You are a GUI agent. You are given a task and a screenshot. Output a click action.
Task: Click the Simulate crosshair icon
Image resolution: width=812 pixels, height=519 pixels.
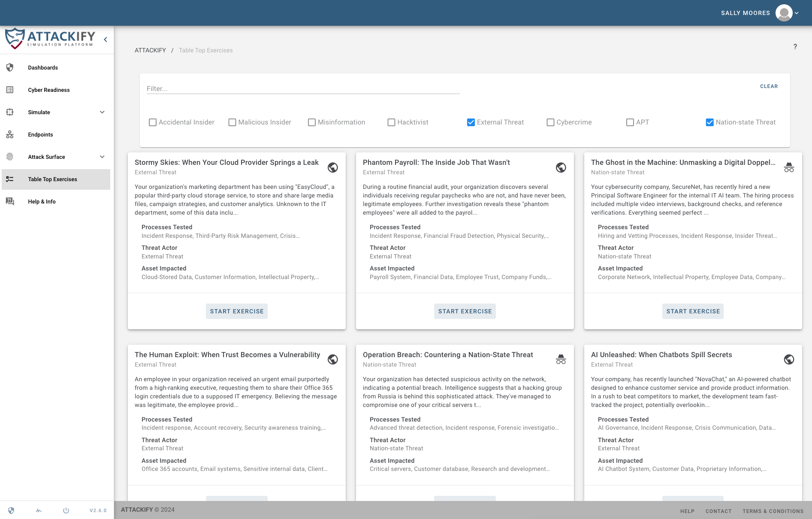[10, 112]
